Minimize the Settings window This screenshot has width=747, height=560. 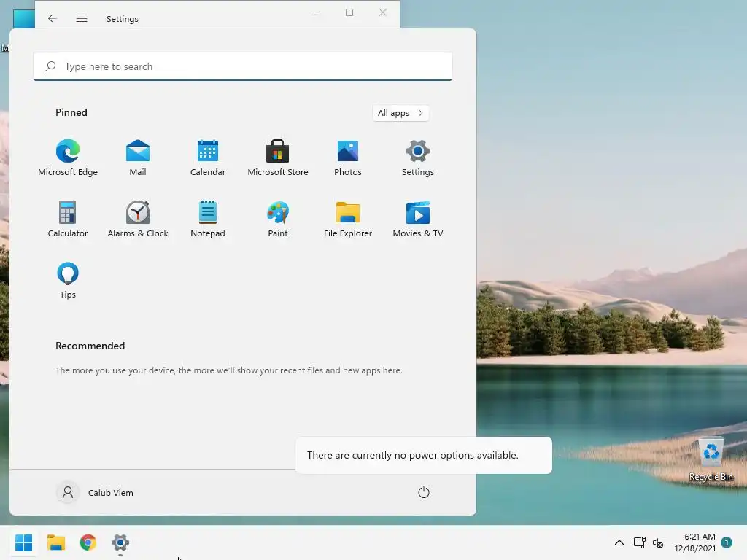(x=316, y=12)
